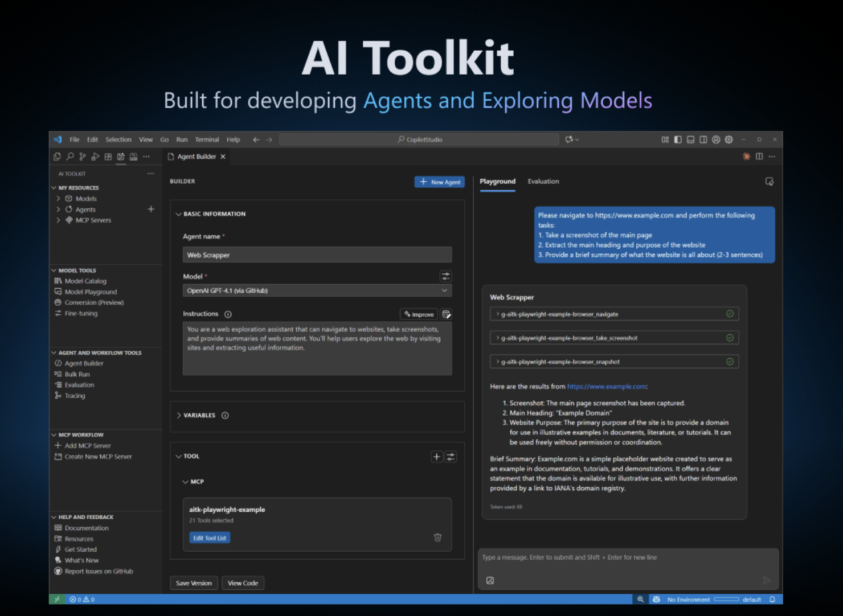Click the model settings sliders icon
This screenshot has height=616, width=843.
tap(446, 276)
